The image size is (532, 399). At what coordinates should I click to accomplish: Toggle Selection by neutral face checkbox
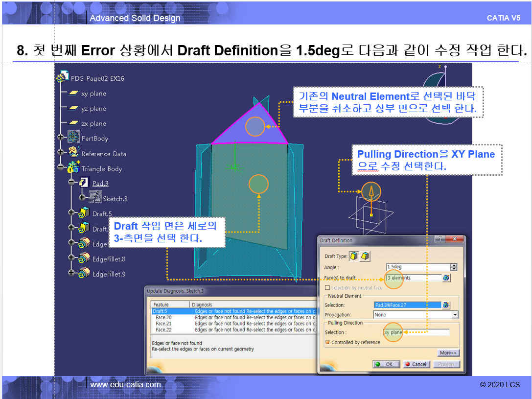click(327, 288)
